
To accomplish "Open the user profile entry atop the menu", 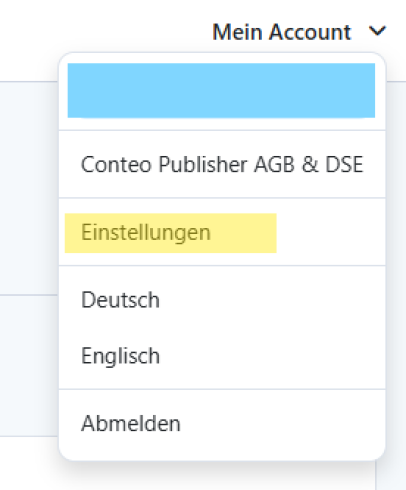I will pos(221,90).
